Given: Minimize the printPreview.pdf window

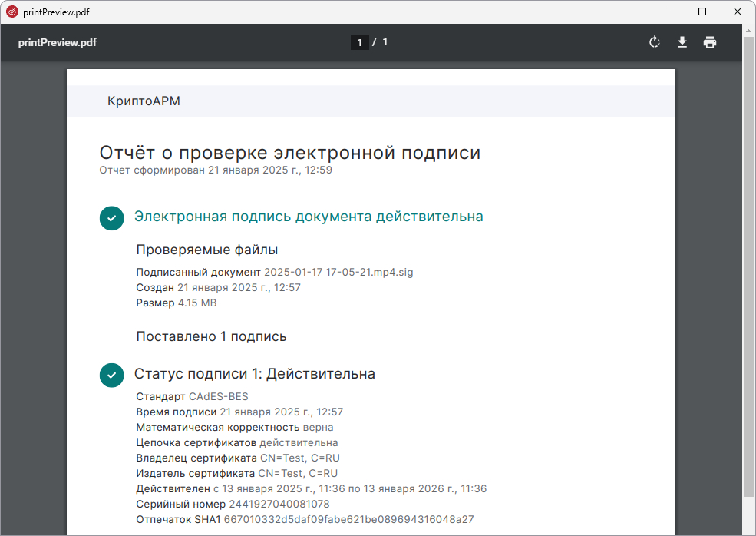Looking at the screenshot, I should coord(668,12).
